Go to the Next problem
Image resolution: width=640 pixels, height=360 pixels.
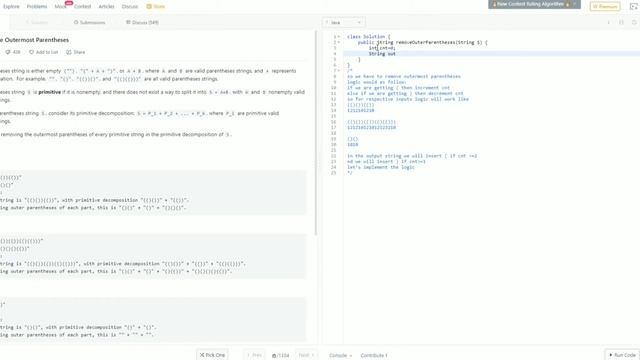pyautogui.click(x=306, y=355)
